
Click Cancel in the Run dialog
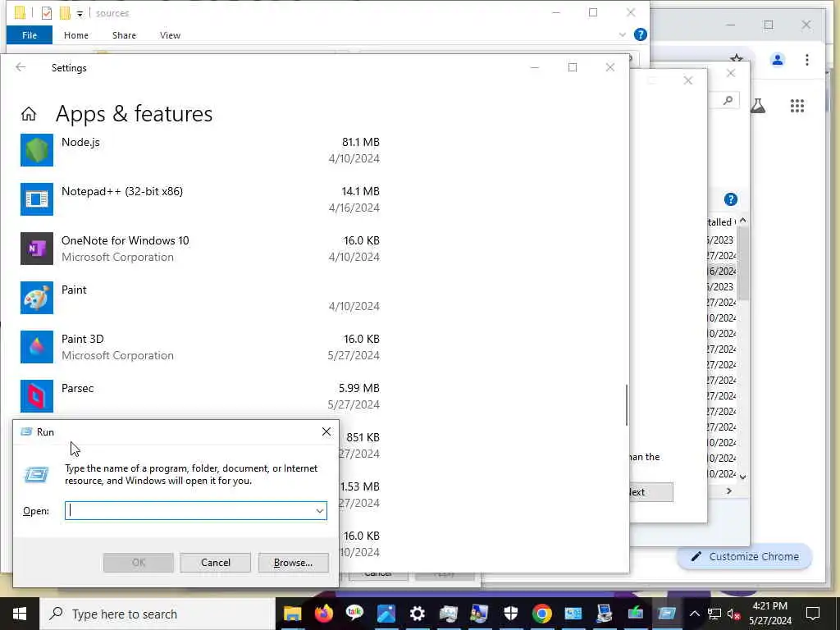216,563
